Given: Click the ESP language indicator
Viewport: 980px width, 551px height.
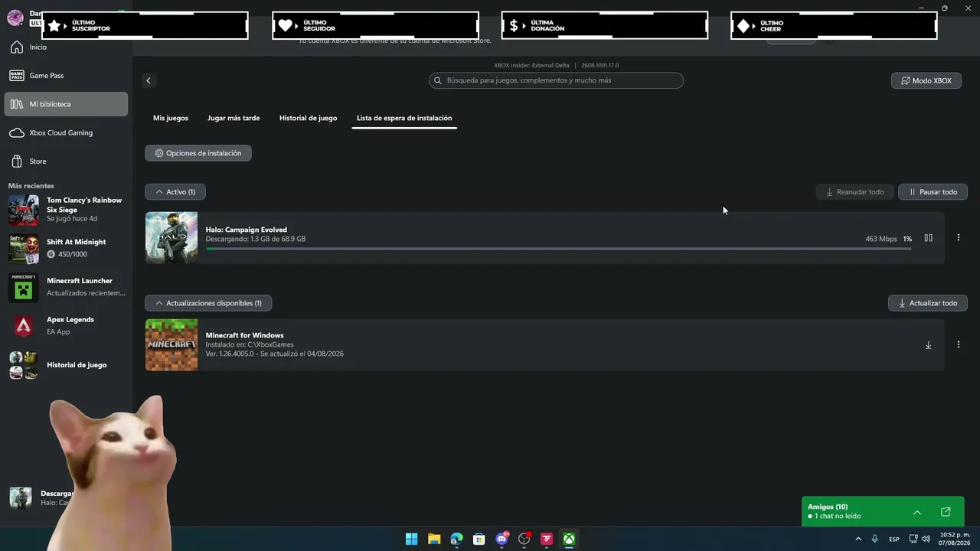Looking at the screenshot, I should [x=894, y=540].
